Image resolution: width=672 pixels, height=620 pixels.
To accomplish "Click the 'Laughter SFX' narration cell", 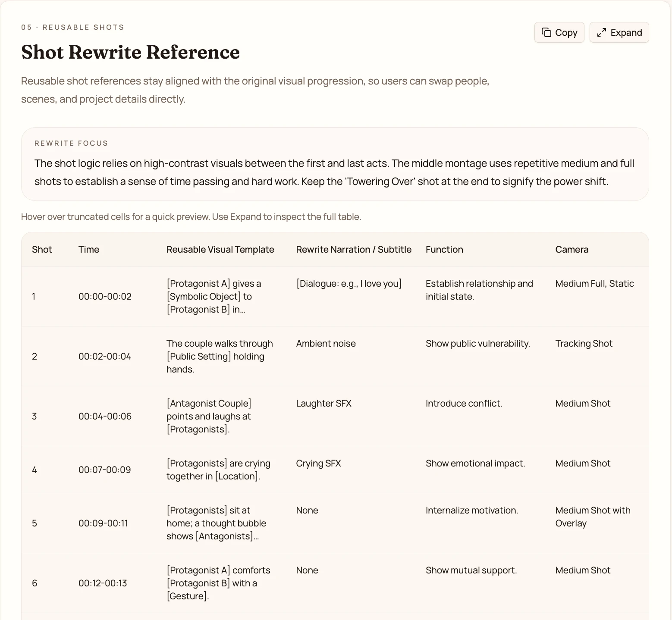I will [x=323, y=404].
